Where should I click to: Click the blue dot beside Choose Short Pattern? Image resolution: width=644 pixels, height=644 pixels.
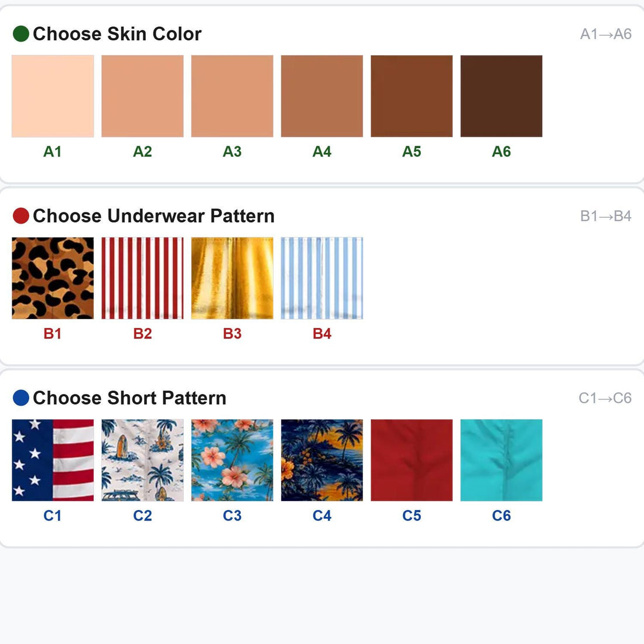21,398
